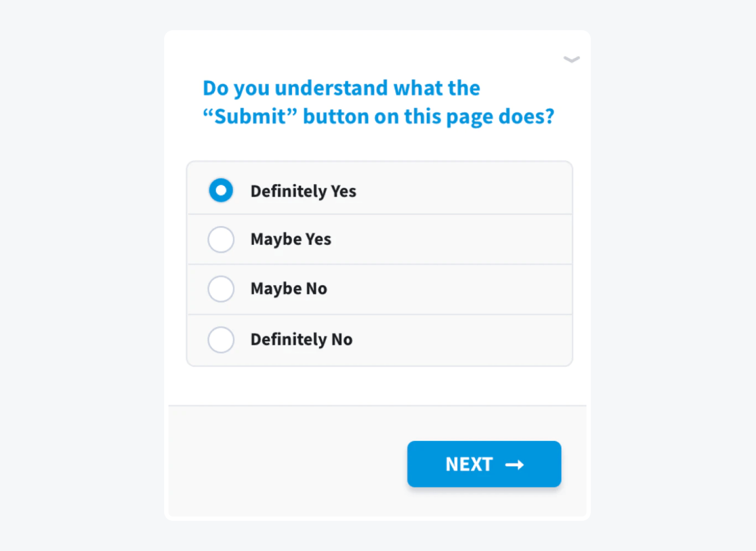Click the word NEXT on the button

[x=469, y=463]
